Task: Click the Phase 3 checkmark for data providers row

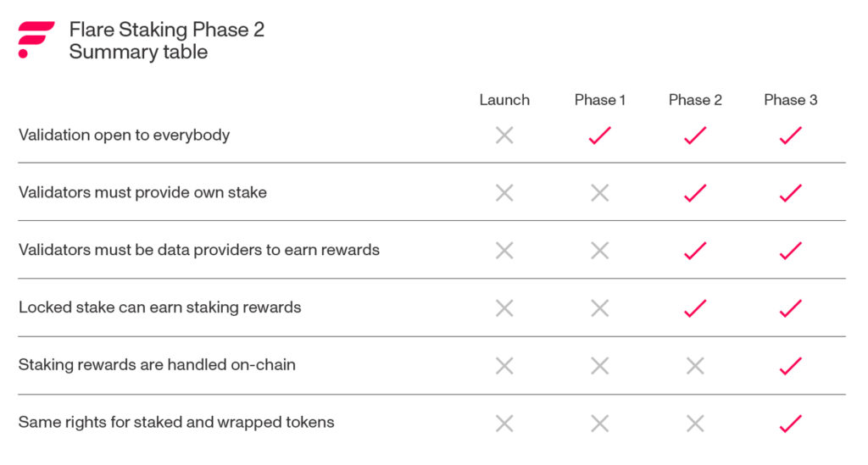Action: [x=790, y=251]
